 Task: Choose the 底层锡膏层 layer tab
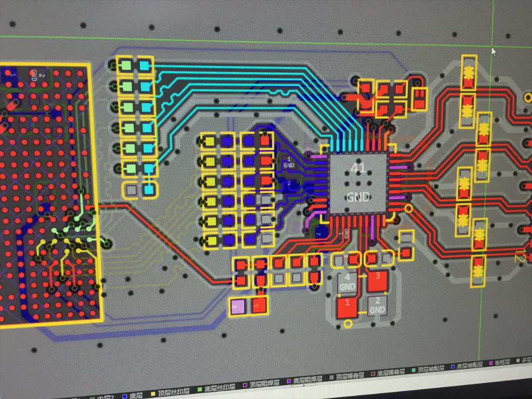coord(388,373)
